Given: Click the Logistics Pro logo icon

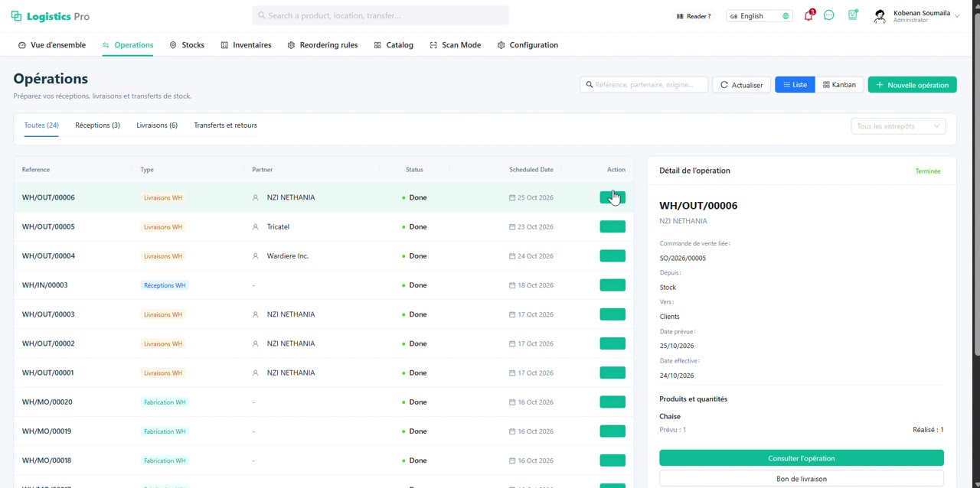Looking at the screenshot, I should 16,16.
